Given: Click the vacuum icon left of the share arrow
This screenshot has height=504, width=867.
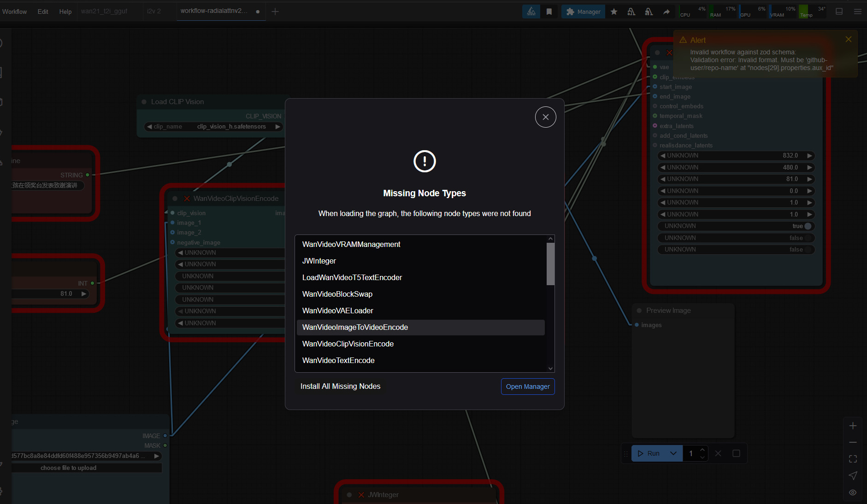Looking at the screenshot, I should [649, 12].
